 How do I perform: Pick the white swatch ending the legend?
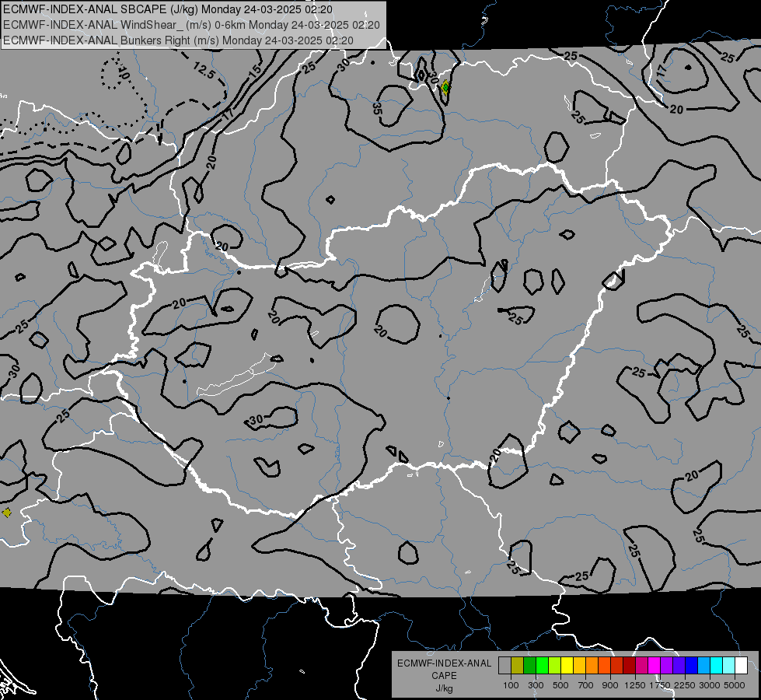pyautogui.click(x=741, y=666)
